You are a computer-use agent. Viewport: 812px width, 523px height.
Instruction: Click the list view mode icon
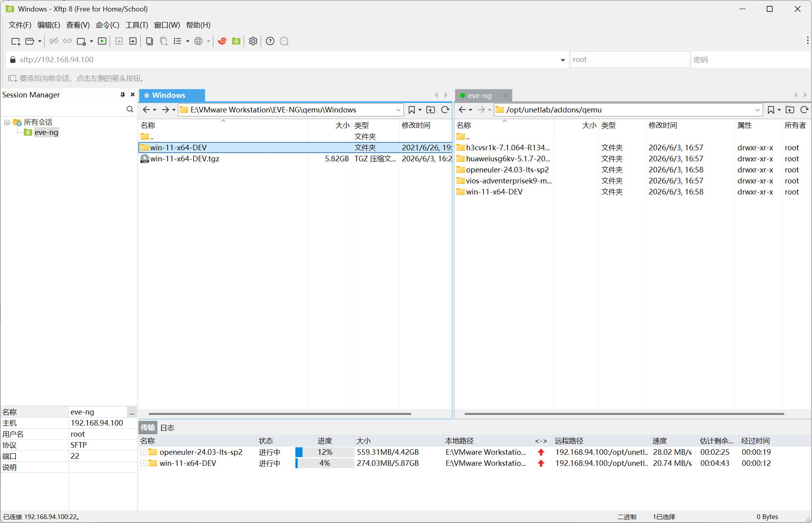(x=177, y=41)
